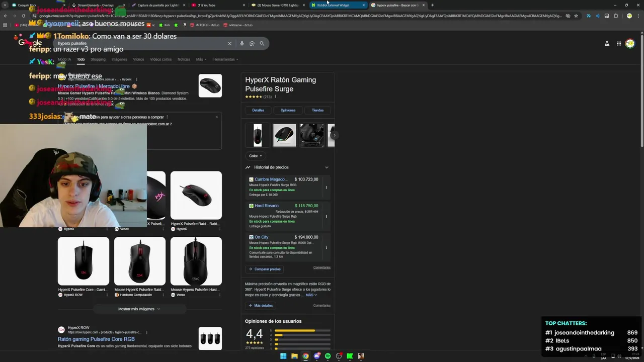Open Comentarios link below price list
Viewport: 644px width, 362px height.
322,267
